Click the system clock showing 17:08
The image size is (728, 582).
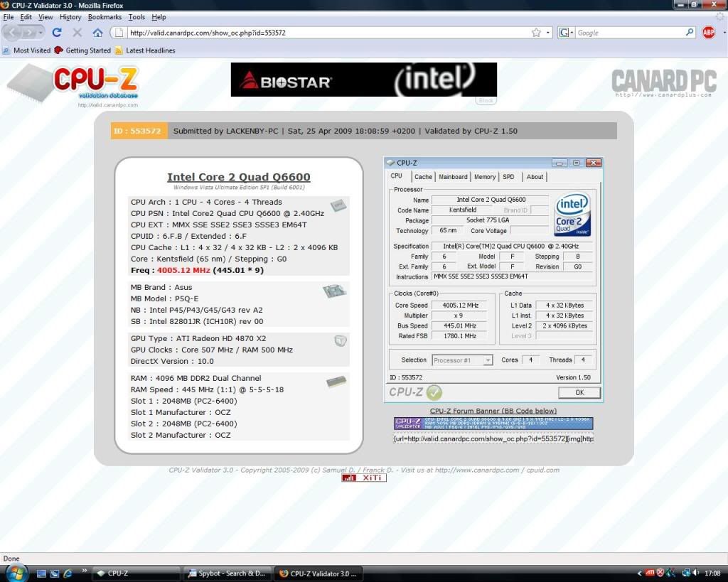712,573
